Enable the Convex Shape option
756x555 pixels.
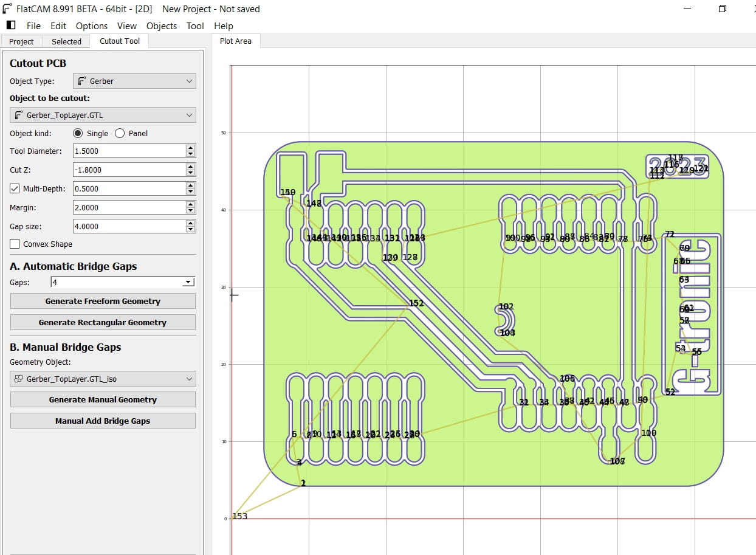15,244
